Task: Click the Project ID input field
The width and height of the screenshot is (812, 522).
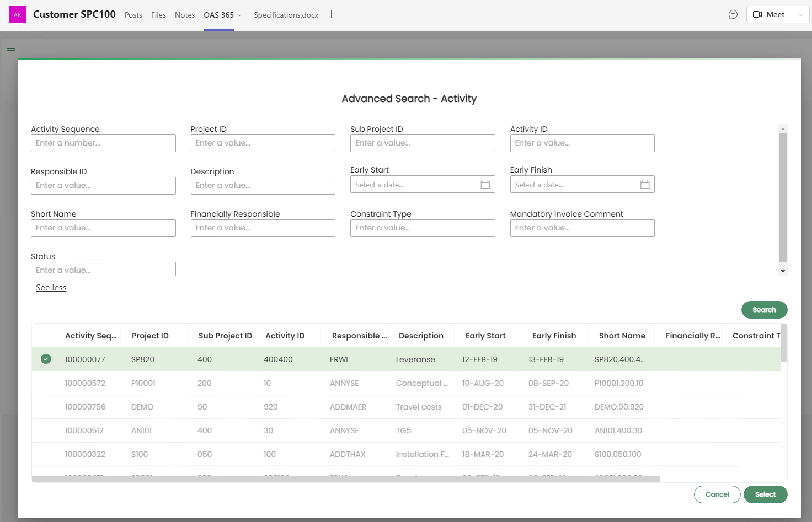Action: pos(263,143)
